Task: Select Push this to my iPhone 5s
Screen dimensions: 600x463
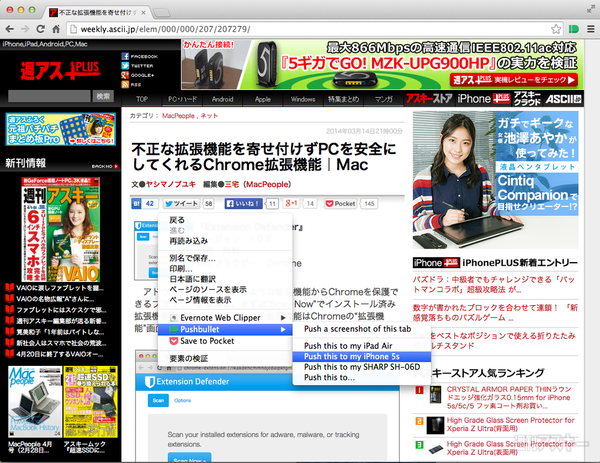Action: pos(362,356)
